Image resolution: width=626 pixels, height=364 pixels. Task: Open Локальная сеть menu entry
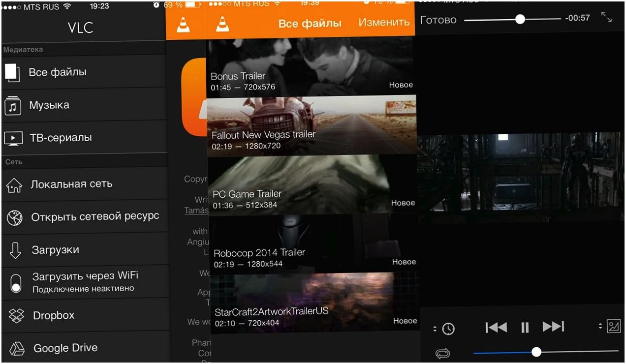pyautogui.click(x=85, y=184)
